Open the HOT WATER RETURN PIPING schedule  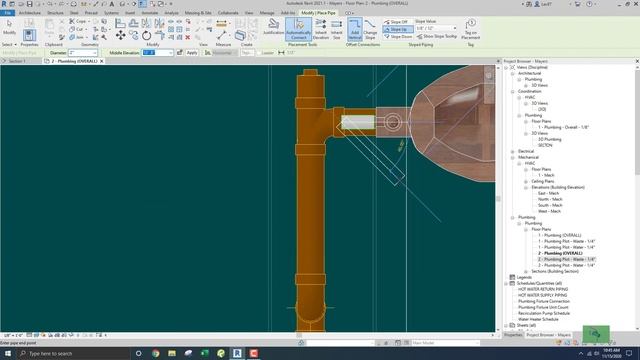tap(543, 289)
